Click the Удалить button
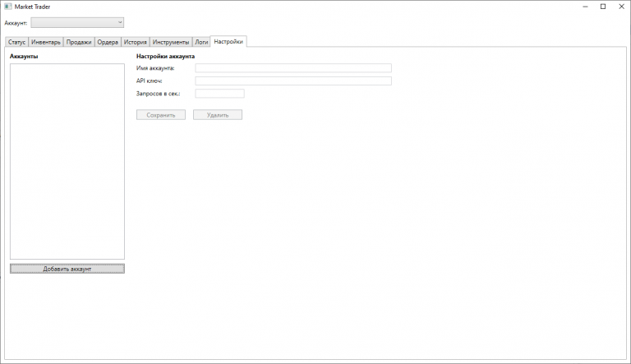 pyautogui.click(x=218, y=115)
